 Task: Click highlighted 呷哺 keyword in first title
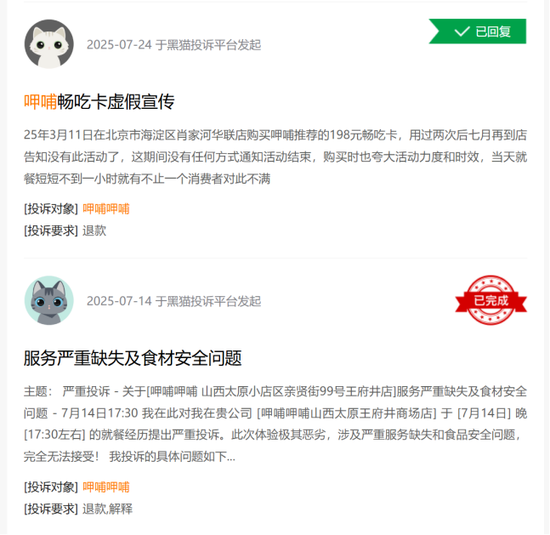(40, 102)
